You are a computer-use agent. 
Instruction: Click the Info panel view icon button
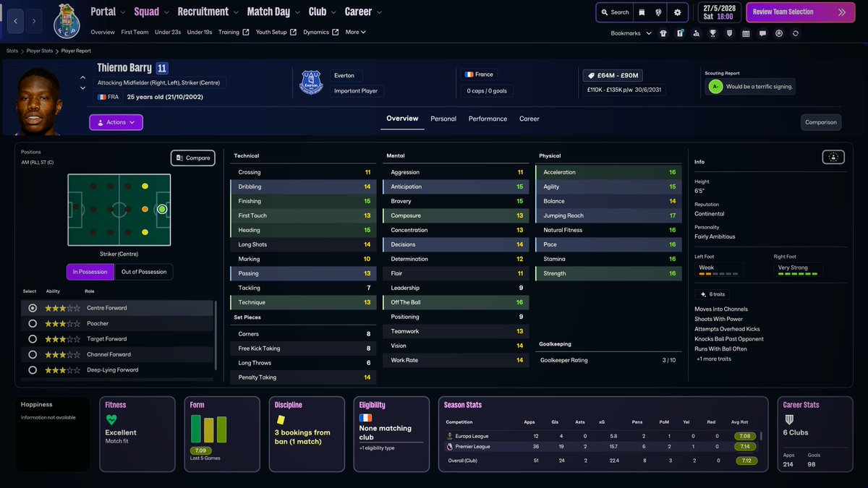[x=833, y=157]
